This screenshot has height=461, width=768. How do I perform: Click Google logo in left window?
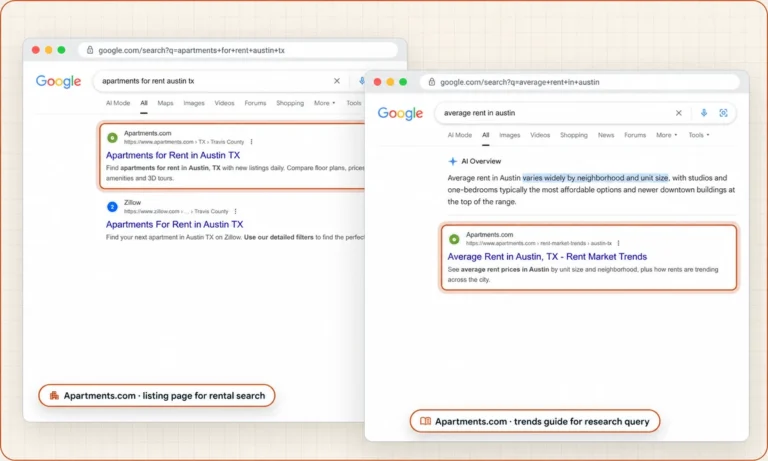click(x=58, y=81)
